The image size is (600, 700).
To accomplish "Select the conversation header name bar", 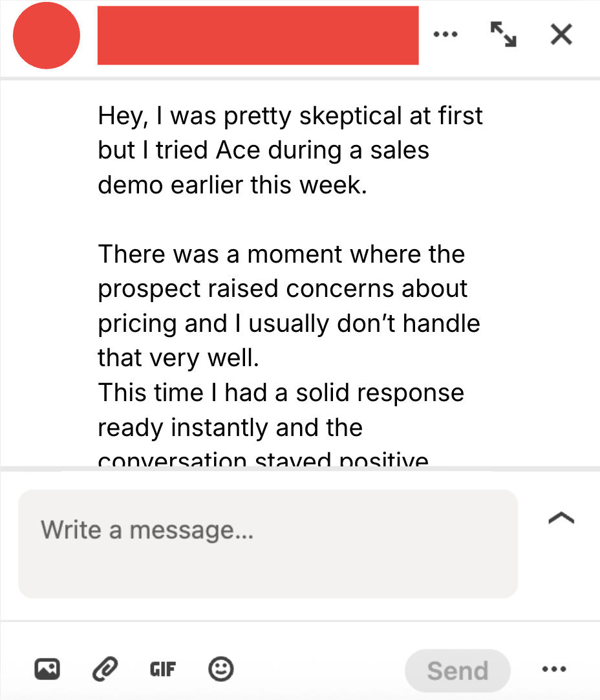I will [258, 36].
